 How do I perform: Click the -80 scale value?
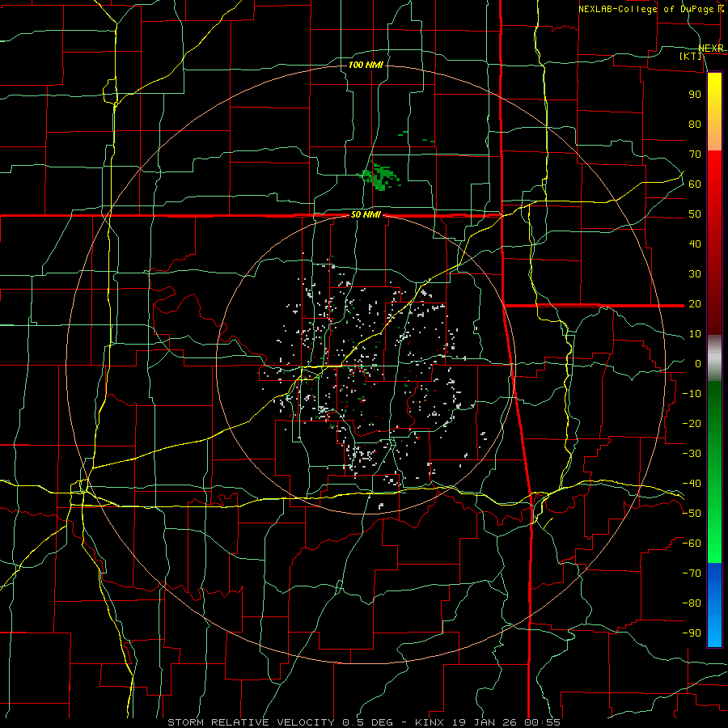[x=692, y=603]
